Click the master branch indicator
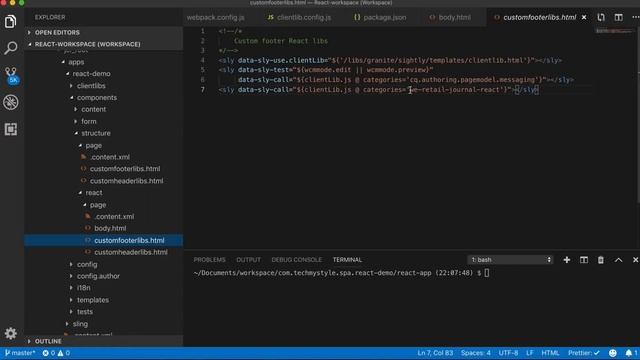Screen dimensions: 640x360 20,353
